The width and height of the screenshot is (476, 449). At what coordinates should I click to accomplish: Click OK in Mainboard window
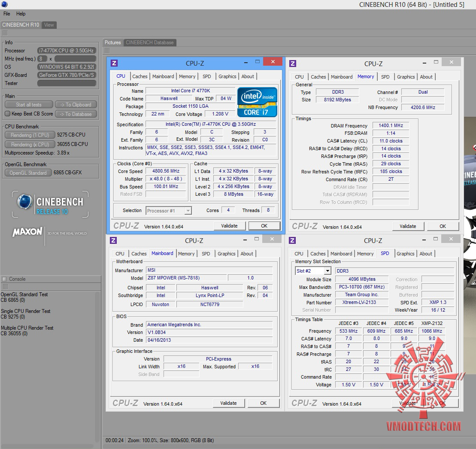pos(263,403)
